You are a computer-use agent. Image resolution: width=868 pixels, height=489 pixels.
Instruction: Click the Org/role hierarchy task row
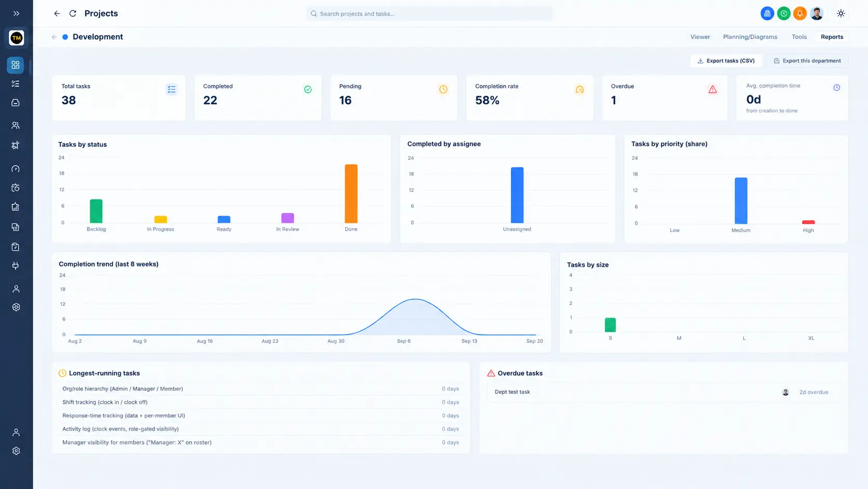[261, 389]
